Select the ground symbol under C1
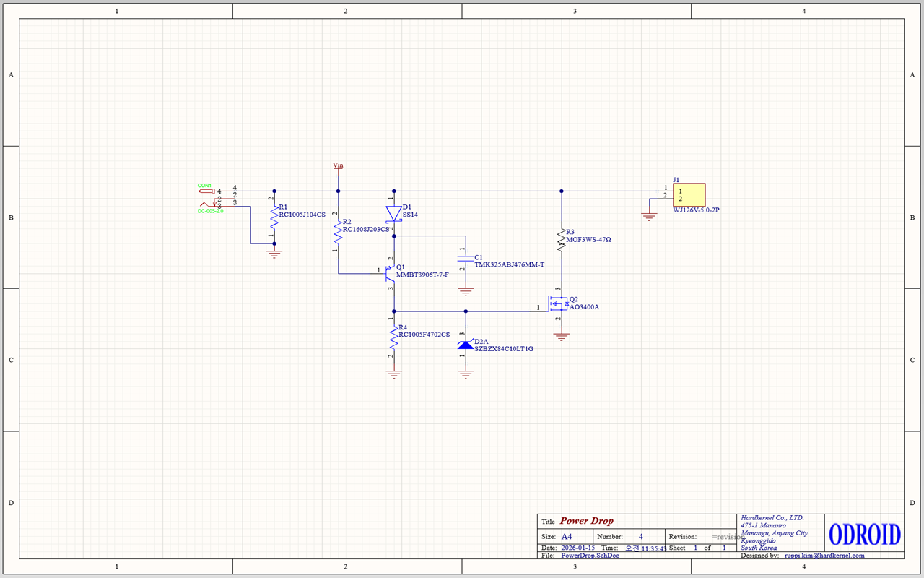The width and height of the screenshot is (924, 578). click(466, 292)
